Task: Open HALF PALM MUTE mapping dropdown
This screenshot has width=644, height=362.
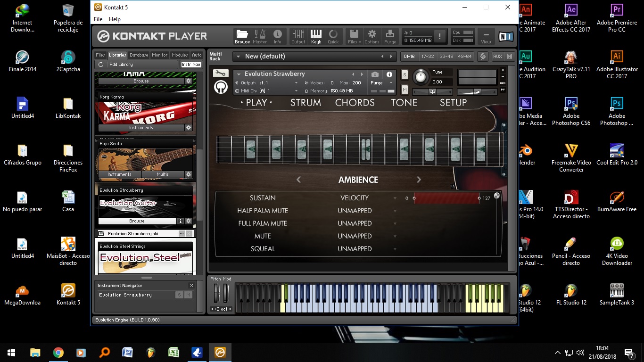Action: [x=395, y=211]
